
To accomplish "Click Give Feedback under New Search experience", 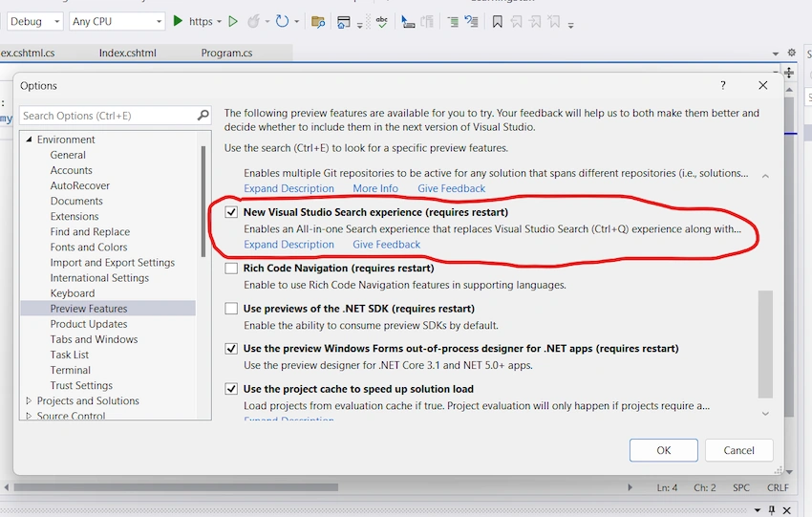I will coord(386,244).
